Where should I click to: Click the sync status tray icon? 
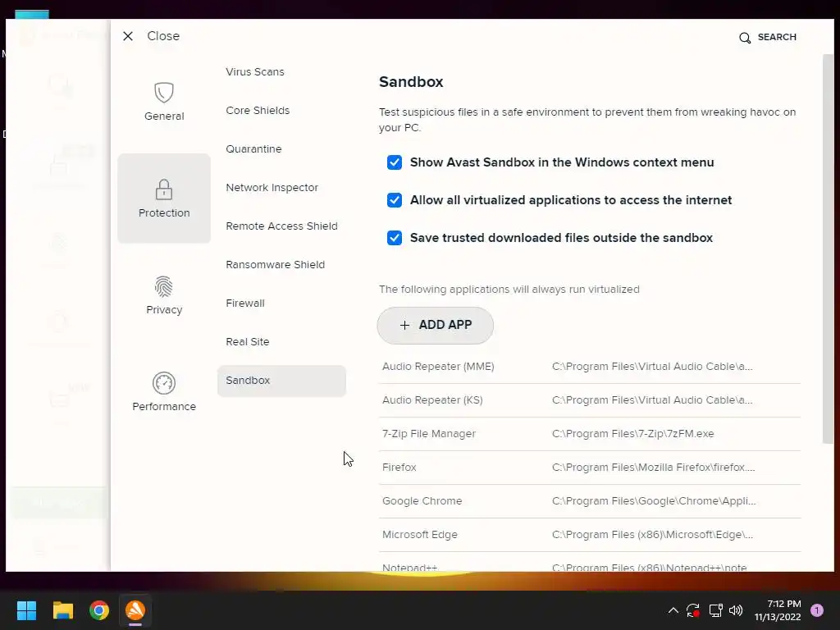tap(693, 610)
